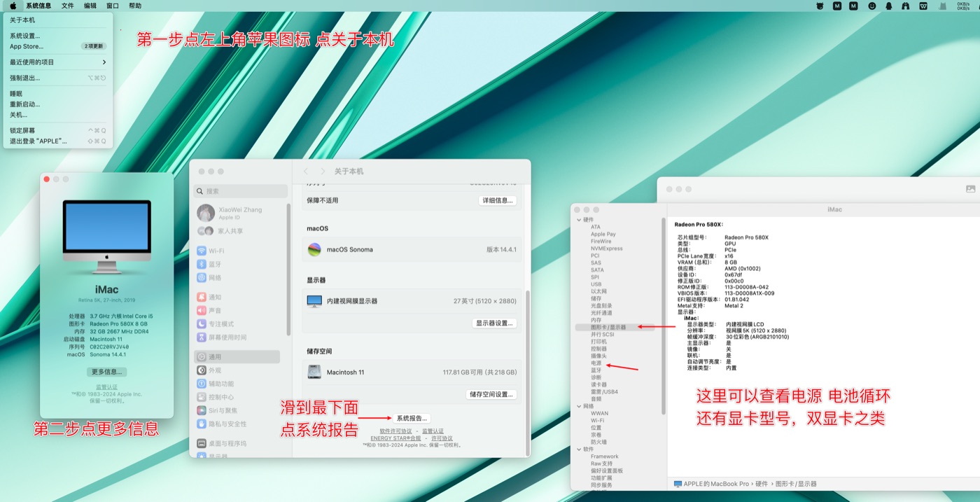
Task: Click the bear icon in menu bar
Action: coord(820,6)
